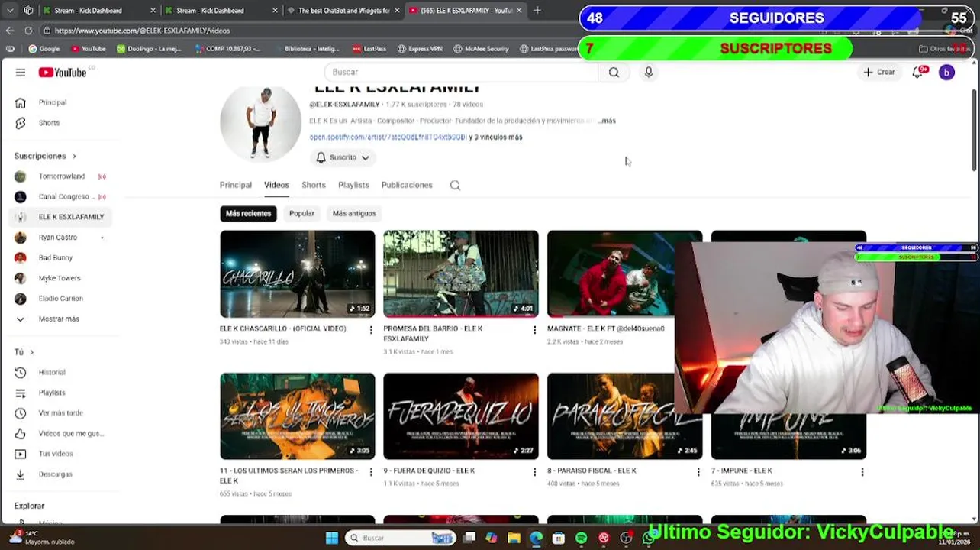Open Principal home in sidebar
980x550 pixels.
[x=53, y=102]
